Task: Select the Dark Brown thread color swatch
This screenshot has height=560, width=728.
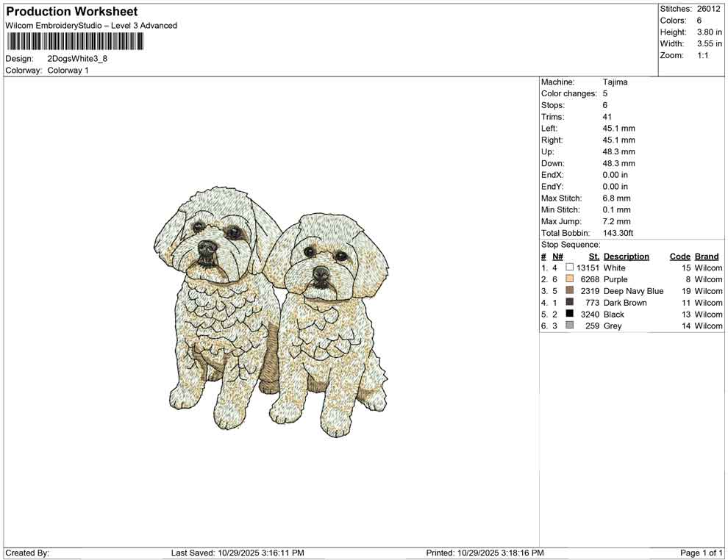Action: 570,303
